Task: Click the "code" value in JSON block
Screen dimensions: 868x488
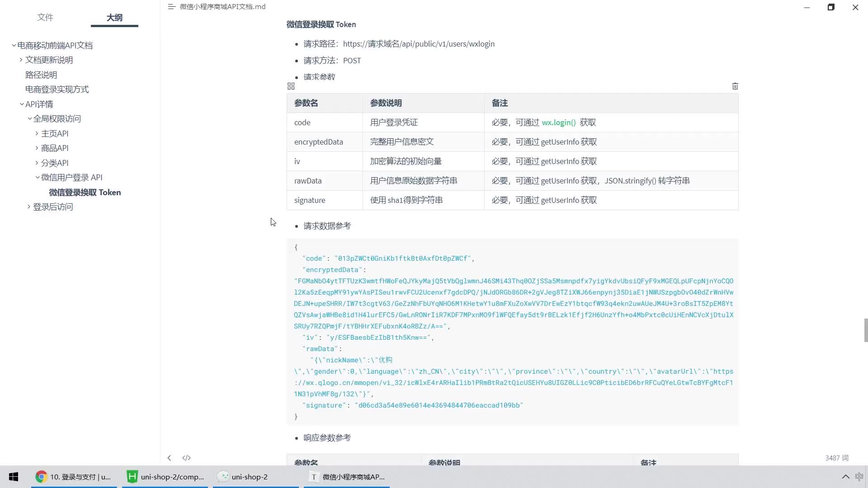Action: pos(402,258)
